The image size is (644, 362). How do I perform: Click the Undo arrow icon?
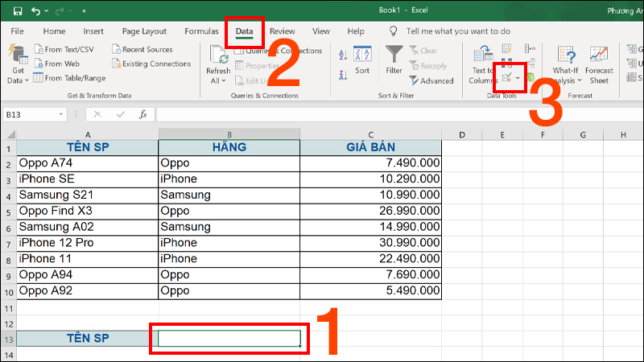[36, 12]
